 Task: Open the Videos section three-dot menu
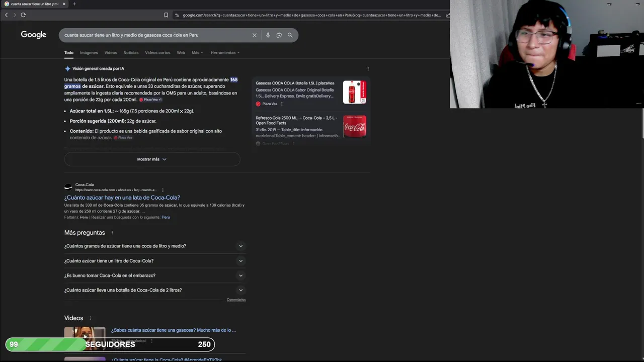(90, 318)
